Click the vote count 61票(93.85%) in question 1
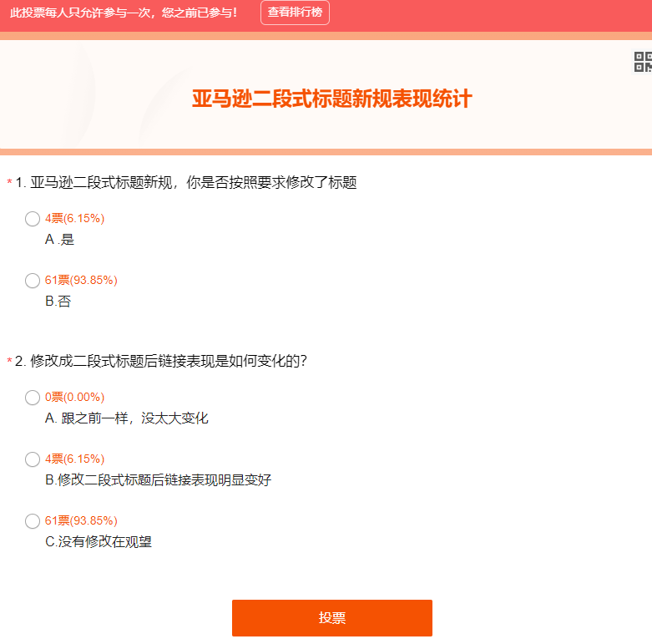The width and height of the screenshot is (652, 644). [81, 280]
